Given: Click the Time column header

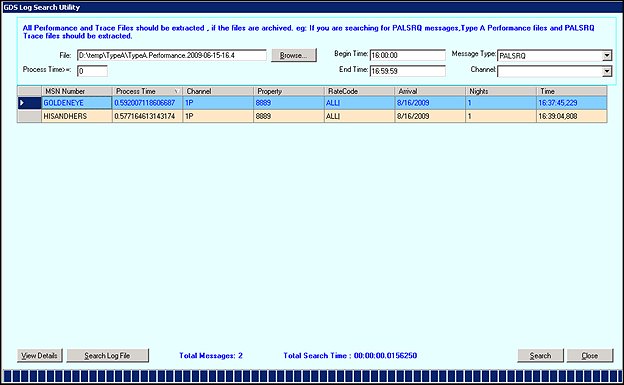Looking at the screenshot, I should (572, 91).
